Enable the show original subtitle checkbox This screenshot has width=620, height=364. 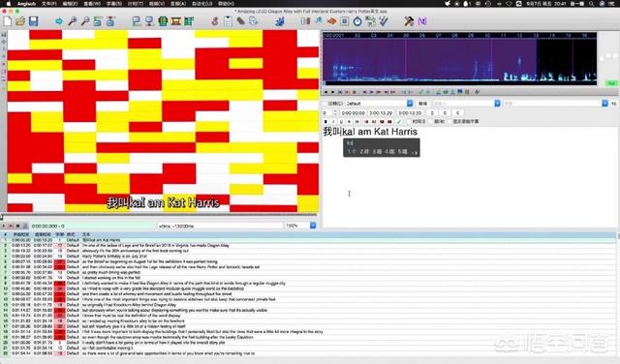[x=449, y=122]
